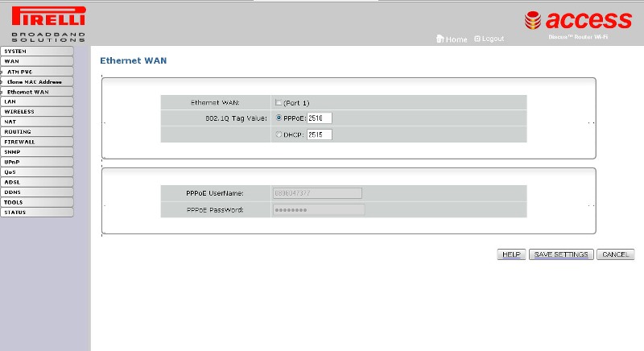
Task: Select the PPPoE radio button
Action: tap(279, 118)
